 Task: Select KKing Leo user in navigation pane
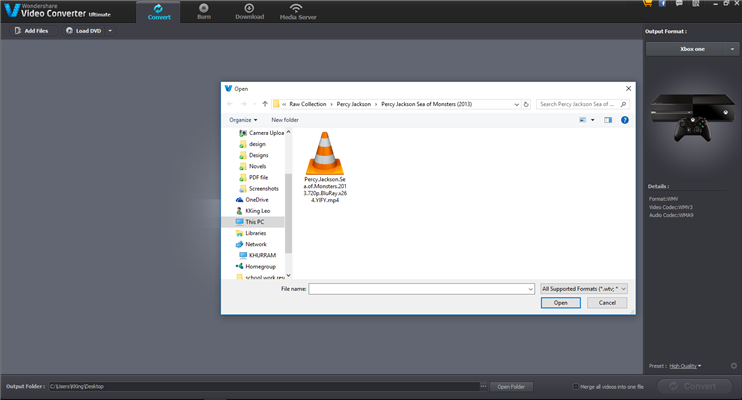[253, 211]
